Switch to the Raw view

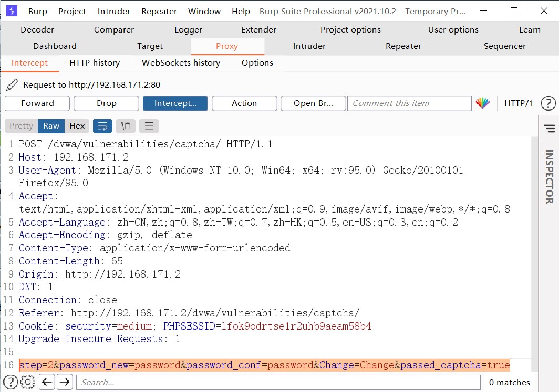[x=51, y=126]
